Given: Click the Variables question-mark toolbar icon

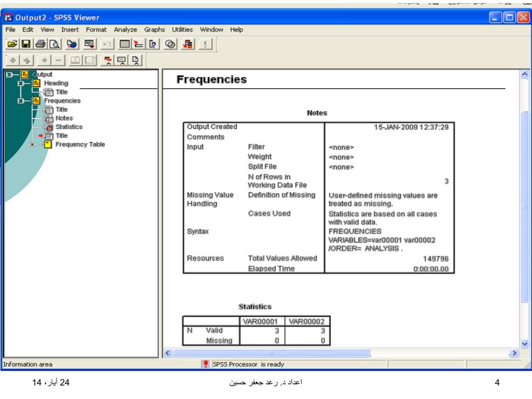Looking at the screenshot, I should click(153, 44).
